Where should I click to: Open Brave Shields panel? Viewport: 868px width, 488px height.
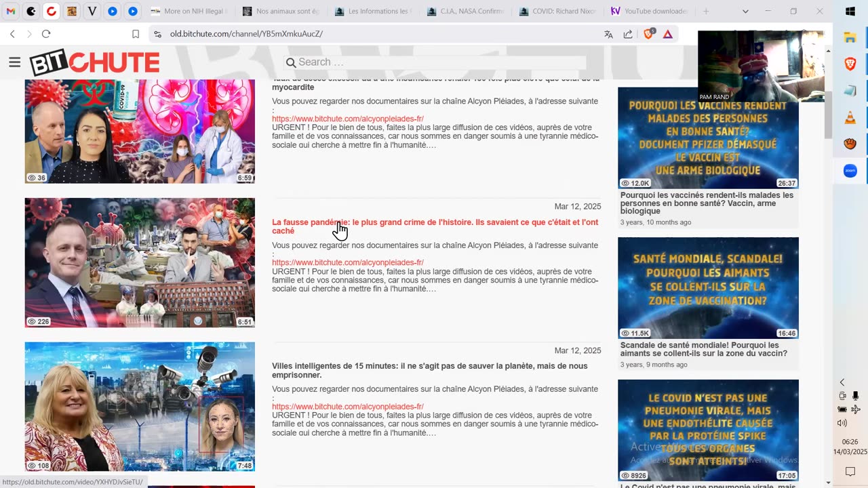(648, 34)
